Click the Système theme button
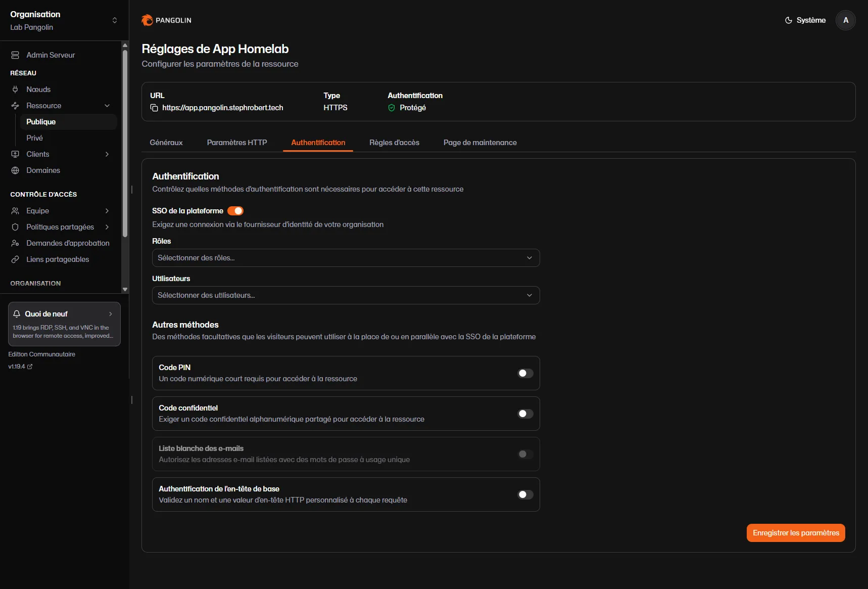Viewport: 868px width, 589px height. point(805,20)
